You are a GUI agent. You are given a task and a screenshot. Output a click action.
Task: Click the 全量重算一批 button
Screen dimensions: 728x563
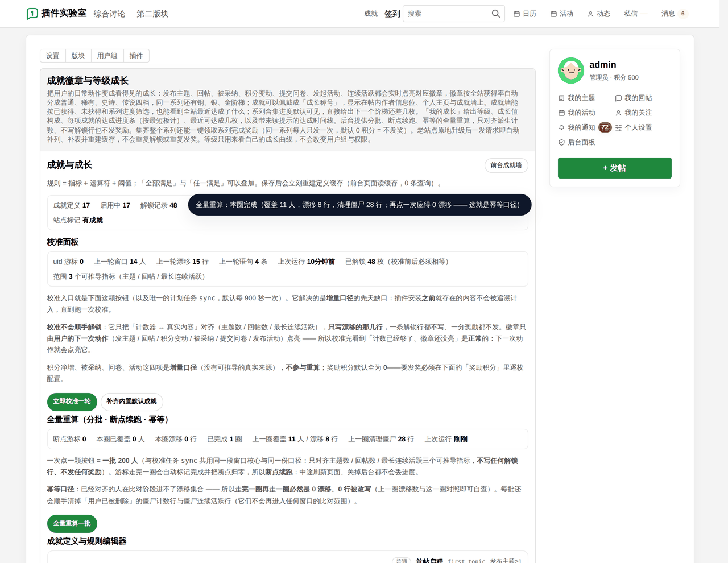pos(72,524)
